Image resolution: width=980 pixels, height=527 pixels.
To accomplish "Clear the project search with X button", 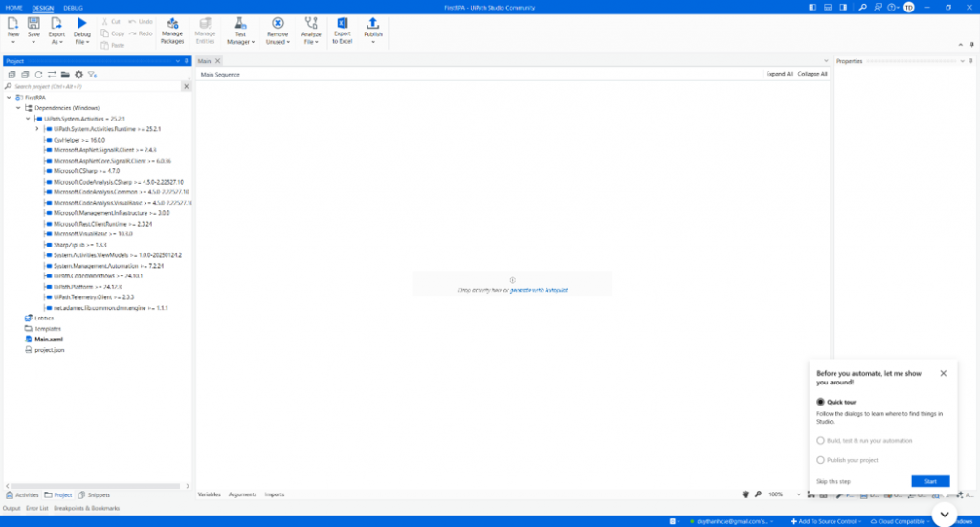I will tap(187, 86).
